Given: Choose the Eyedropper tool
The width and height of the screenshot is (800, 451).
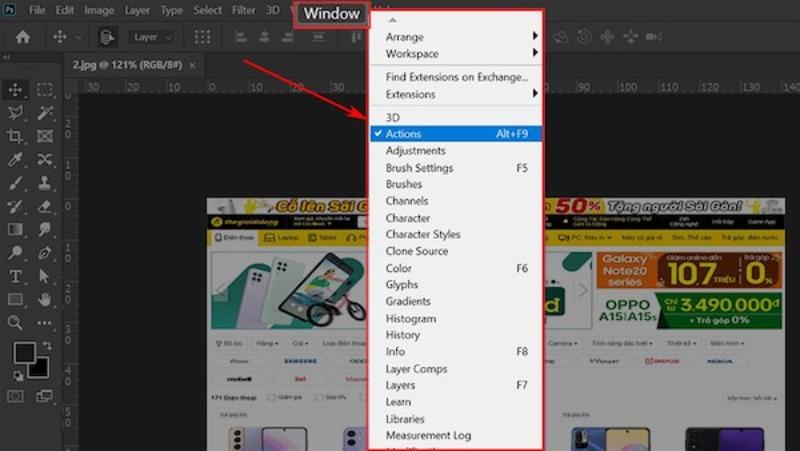Looking at the screenshot, I should 16,160.
